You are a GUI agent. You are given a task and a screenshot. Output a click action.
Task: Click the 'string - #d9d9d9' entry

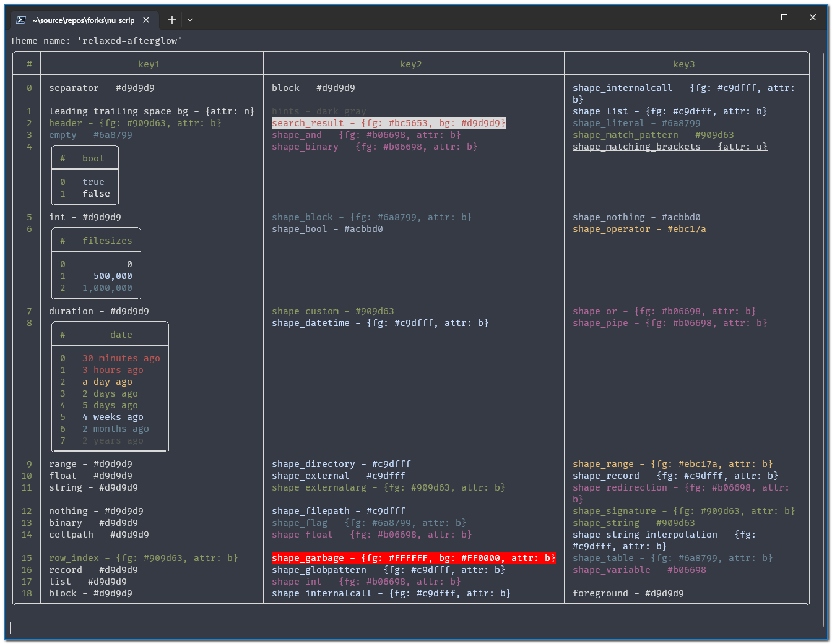pos(93,487)
